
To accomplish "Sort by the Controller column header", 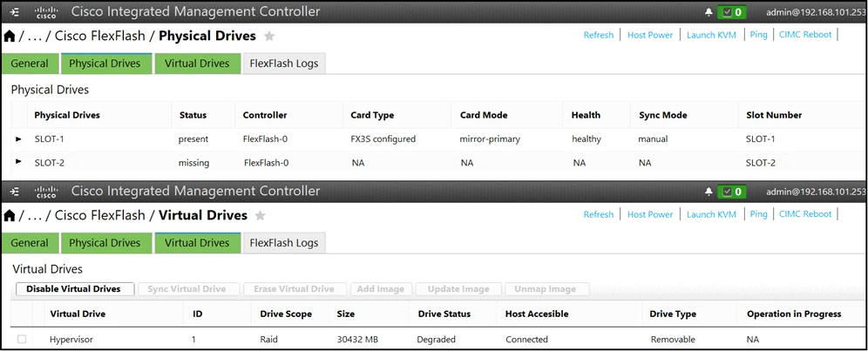I will tap(265, 115).
